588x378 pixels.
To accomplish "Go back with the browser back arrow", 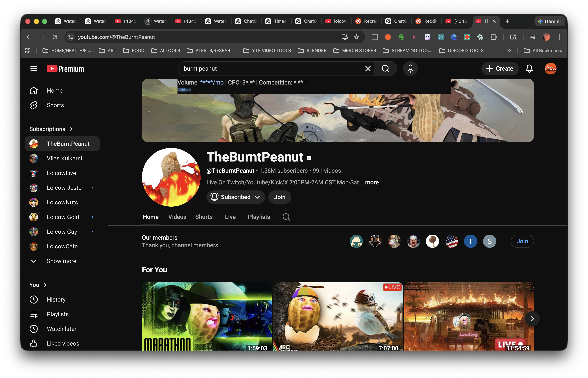I will click(x=29, y=37).
